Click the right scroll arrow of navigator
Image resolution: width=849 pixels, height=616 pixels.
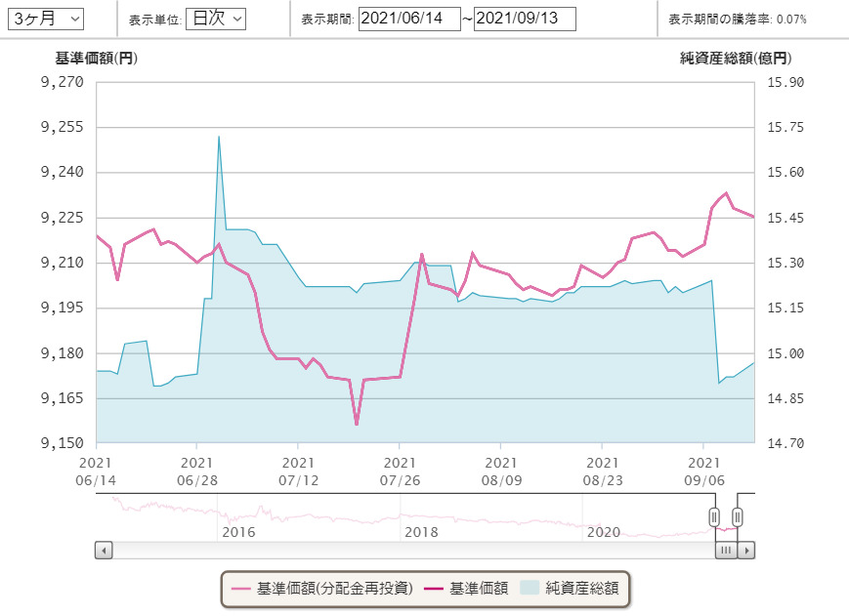tap(746, 551)
